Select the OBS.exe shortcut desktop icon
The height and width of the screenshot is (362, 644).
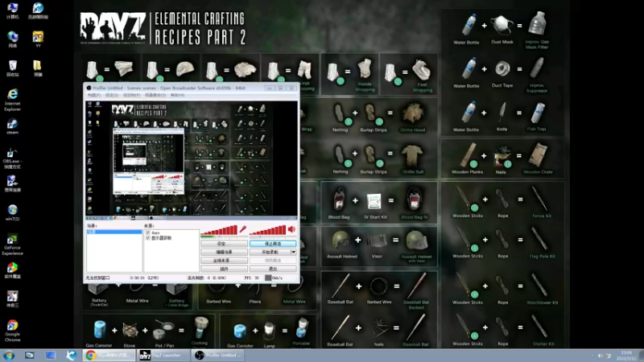tap(12, 158)
